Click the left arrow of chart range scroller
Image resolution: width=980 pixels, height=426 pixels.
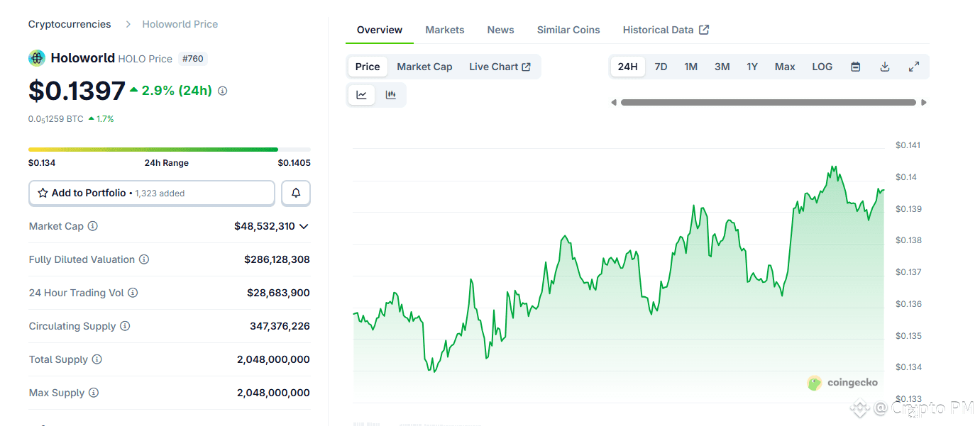[x=614, y=103]
